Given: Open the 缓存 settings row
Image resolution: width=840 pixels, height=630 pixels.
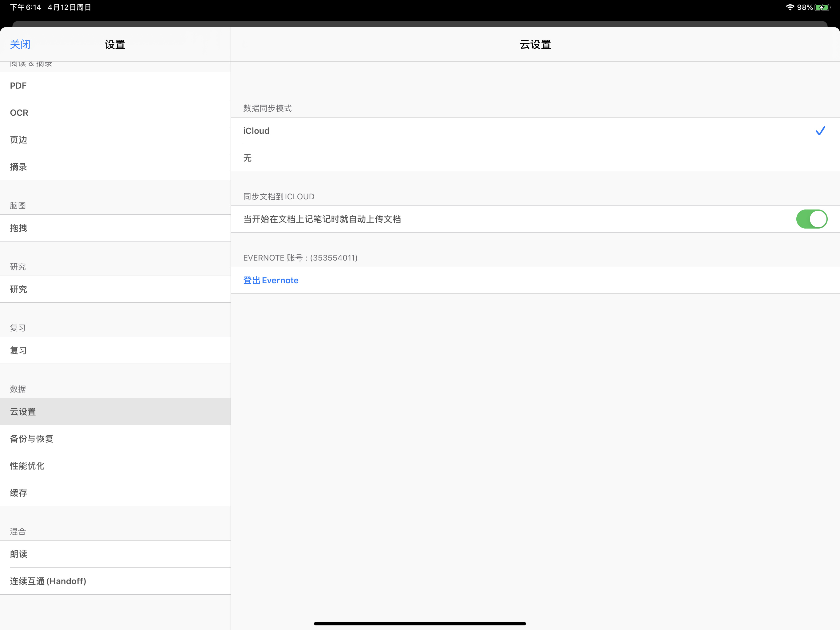Looking at the screenshot, I should [x=115, y=492].
